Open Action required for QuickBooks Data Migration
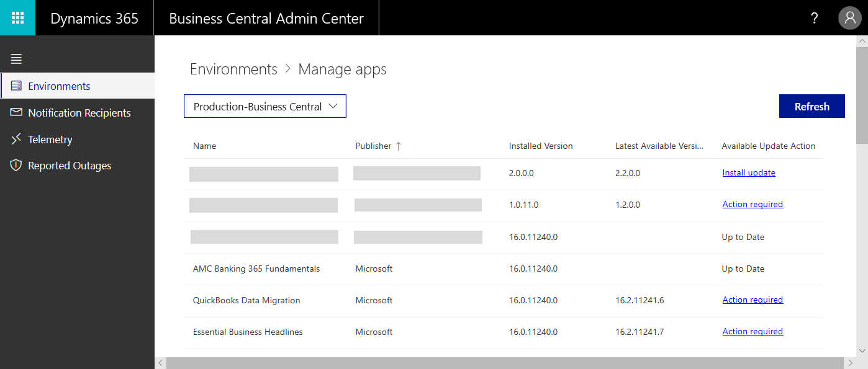 click(753, 300)
